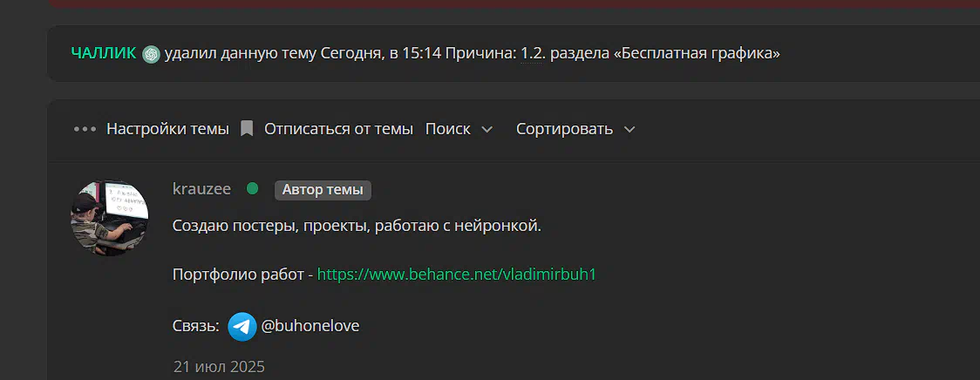
Task: Open the Поиск search menu label
Action: coord(447,129)
